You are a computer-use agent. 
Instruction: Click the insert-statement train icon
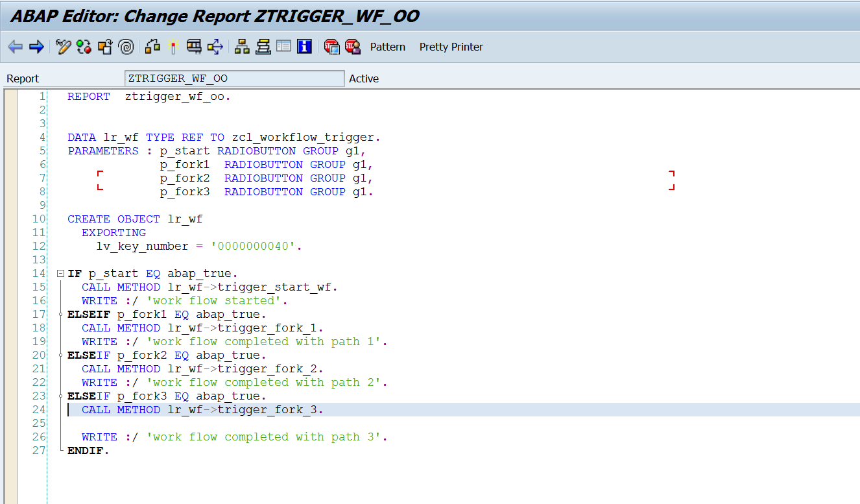194,46
